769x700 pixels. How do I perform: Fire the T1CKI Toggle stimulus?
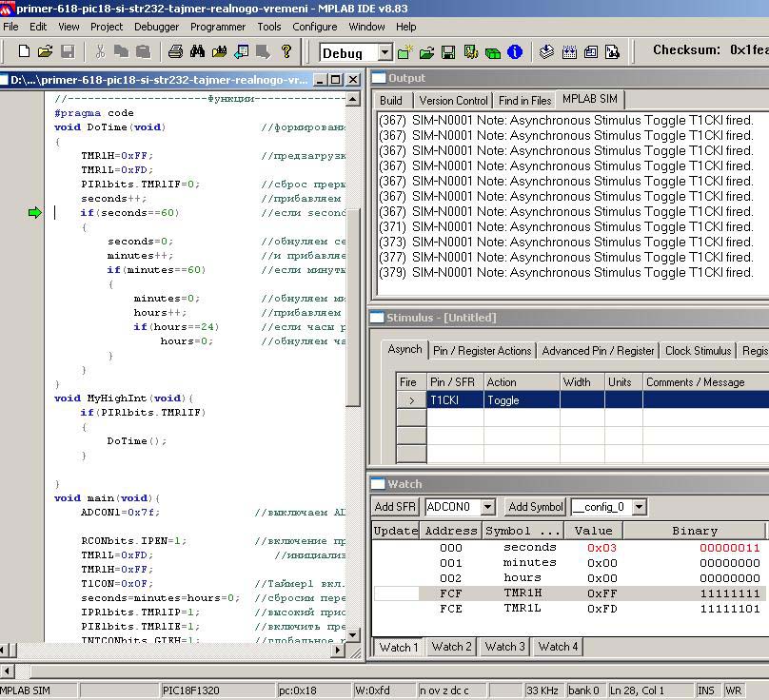pos(411,400)
